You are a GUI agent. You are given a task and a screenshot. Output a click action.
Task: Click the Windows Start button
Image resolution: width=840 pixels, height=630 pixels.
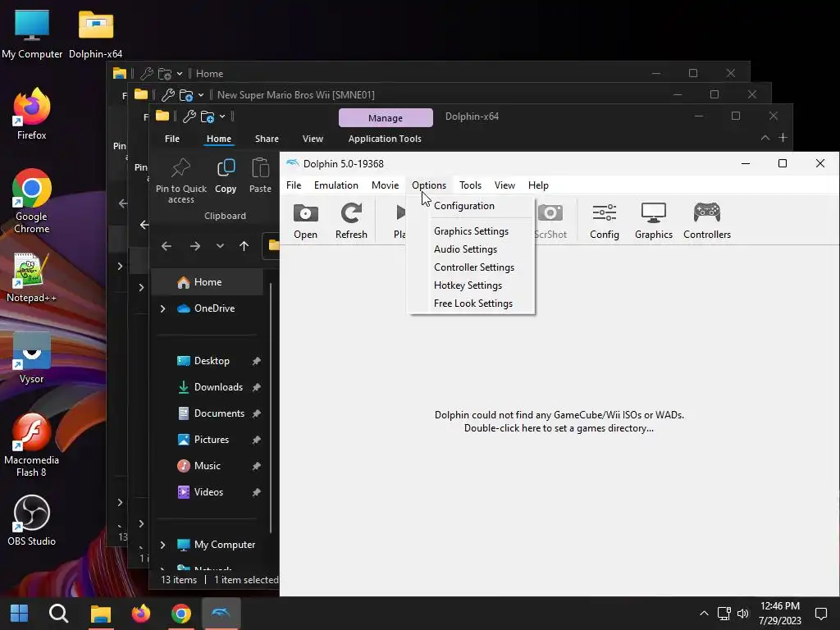coord(20,614)
